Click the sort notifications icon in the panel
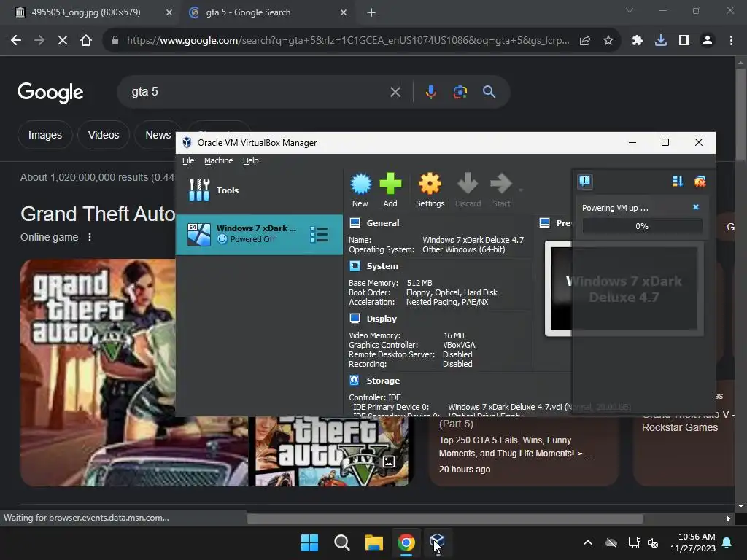747x560 pixels. coord(678,182)
